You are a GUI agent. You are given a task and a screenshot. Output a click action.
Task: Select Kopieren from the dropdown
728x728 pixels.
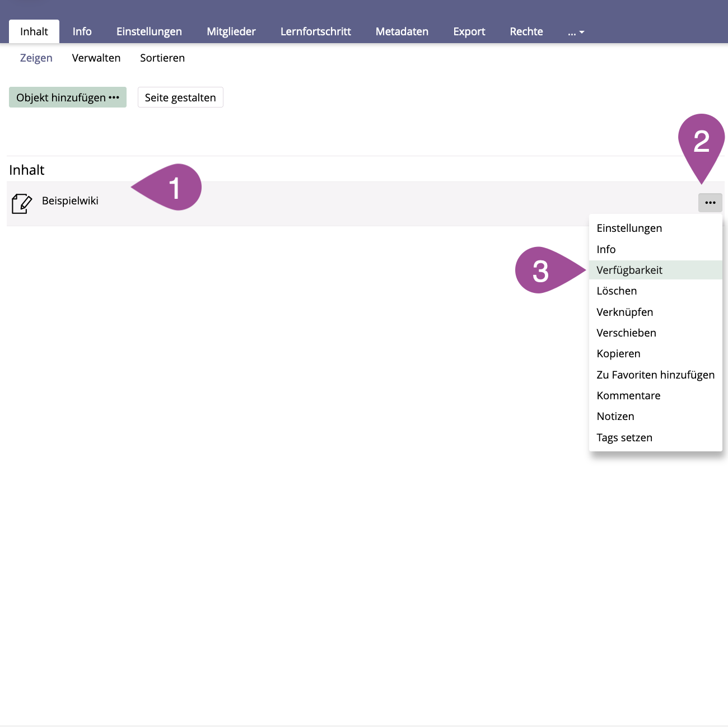[618, 353]
